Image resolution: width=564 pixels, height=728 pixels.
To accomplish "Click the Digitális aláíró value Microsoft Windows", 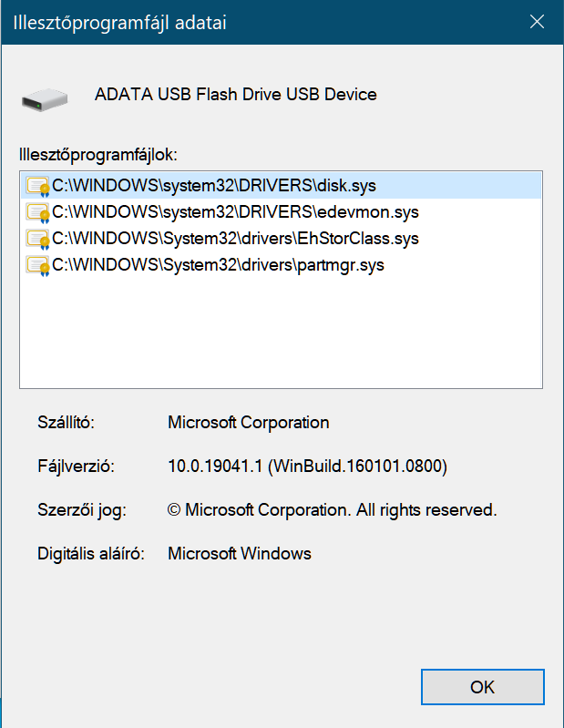I will point(240,553).
